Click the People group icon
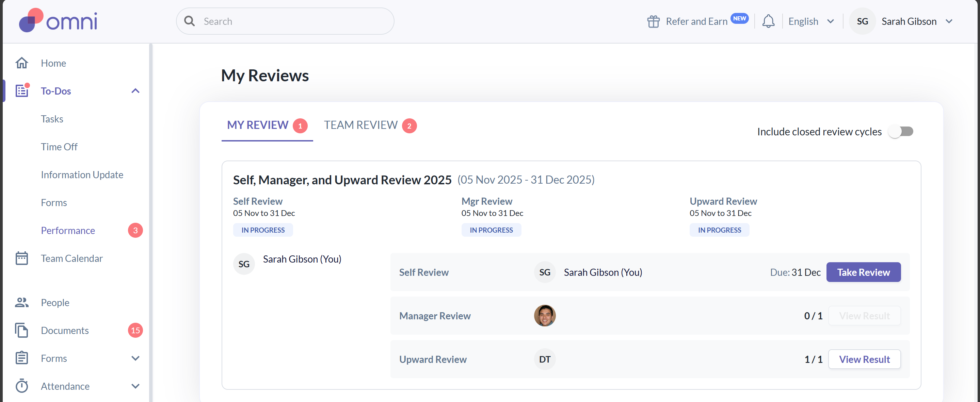This screenshot has width=980, height=402. 22,302
